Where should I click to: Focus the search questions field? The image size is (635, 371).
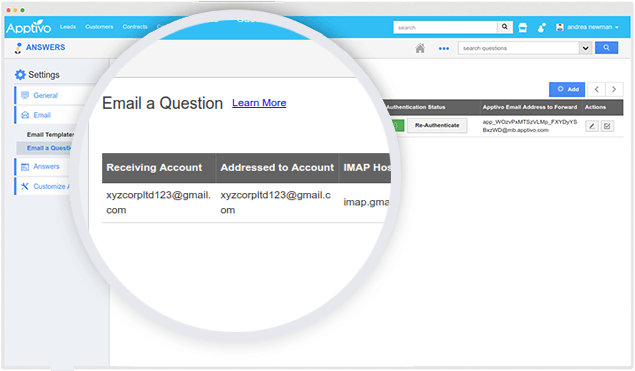[x=519, y=48]
